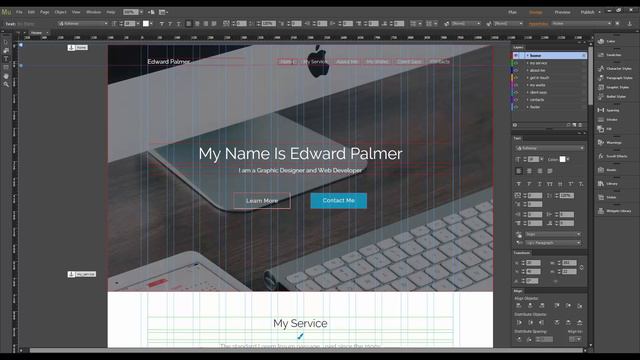Select the Hand tool
The height and width of the screenshot is (360, 640).
click(x=6, y=76)
